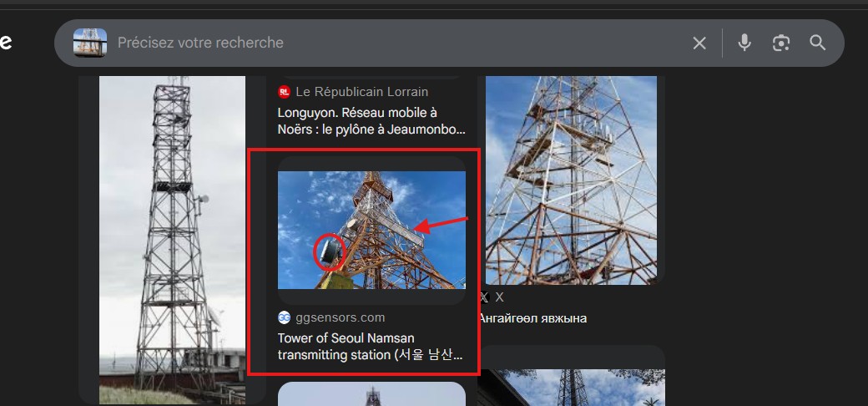Open partial thumbnail below "Ангайгөөл явжына"
This screenshot has width=868, height=406.
571,387
